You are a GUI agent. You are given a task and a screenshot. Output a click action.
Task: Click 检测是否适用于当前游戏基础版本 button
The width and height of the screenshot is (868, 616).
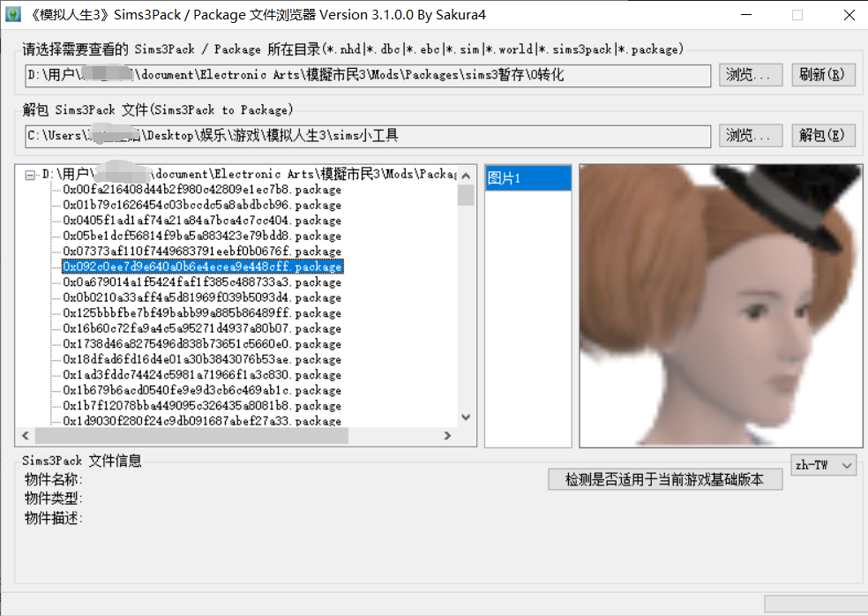[x=665, y=479]
